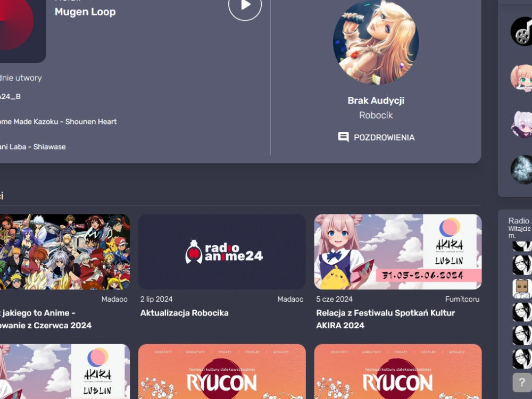This screenshot has width=532, height=399.
Task: Open the radio anime24 logo news thumbnail
Action: click(x=222, y=252)
